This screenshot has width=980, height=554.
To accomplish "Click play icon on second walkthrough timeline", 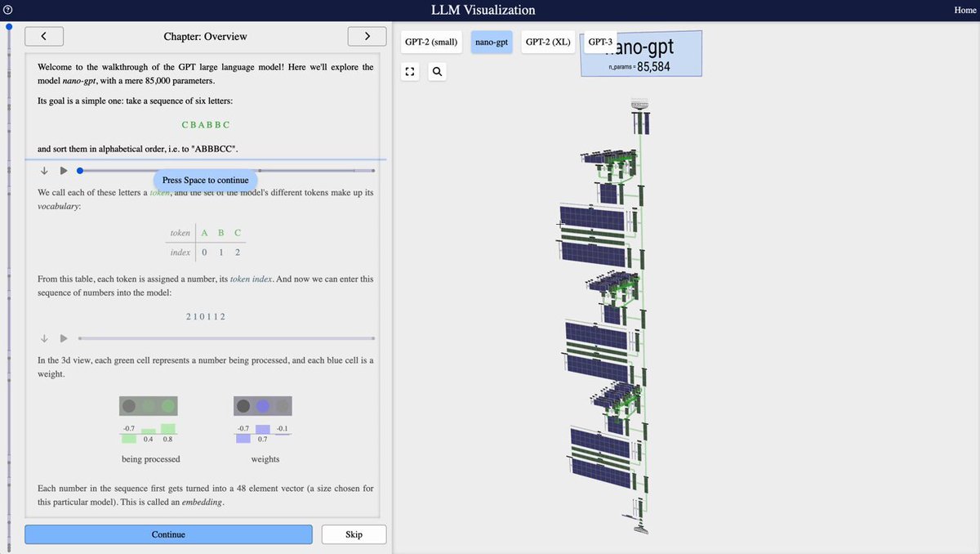I will [63, 338].
